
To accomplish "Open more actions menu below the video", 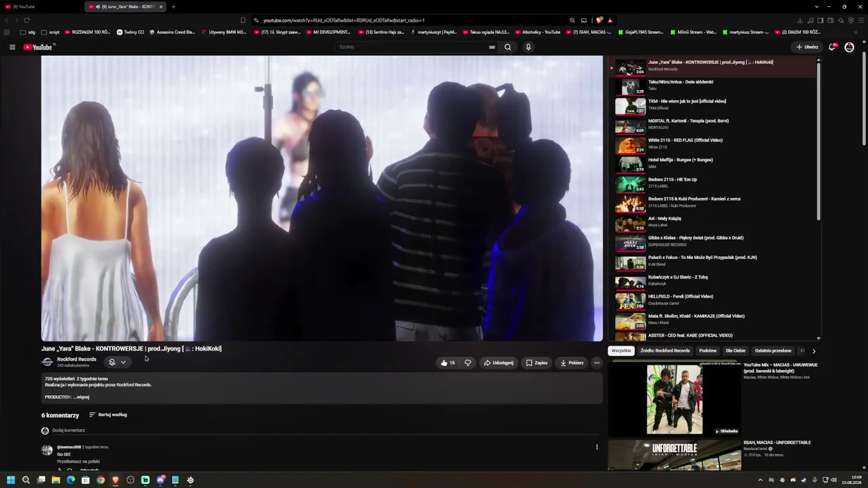I will point(597,363).
